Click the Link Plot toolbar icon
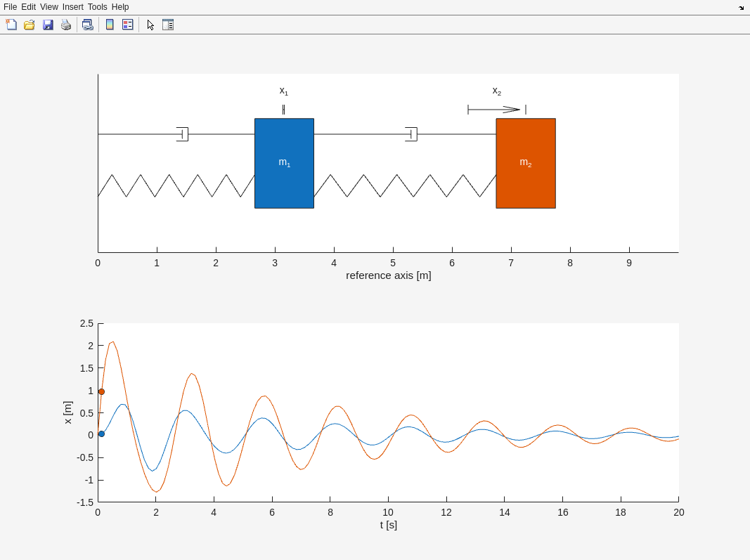Screen dimensions: 750x560 click(x=87, y=25)
